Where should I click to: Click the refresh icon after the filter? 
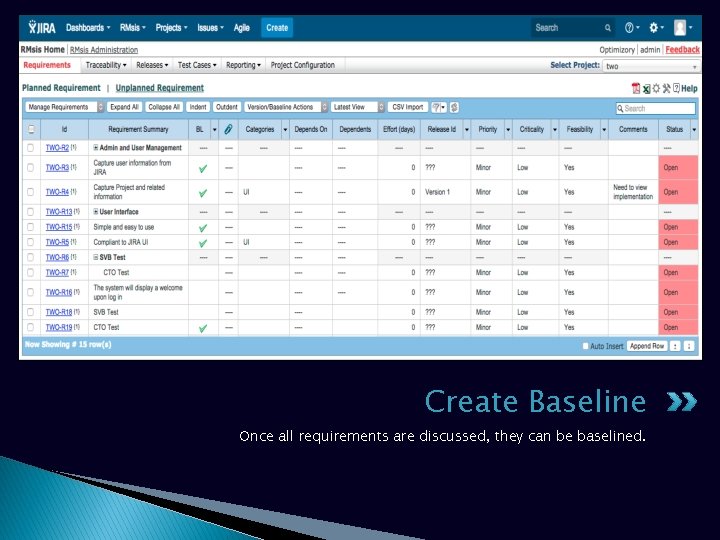pyautogui.click(x=454, y=107)
